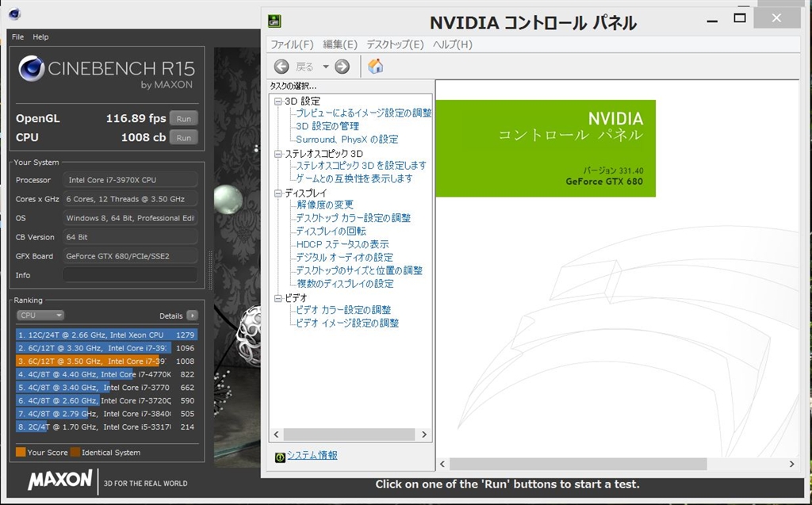Select ゲームとの互換性を表示します

point(354,178)
